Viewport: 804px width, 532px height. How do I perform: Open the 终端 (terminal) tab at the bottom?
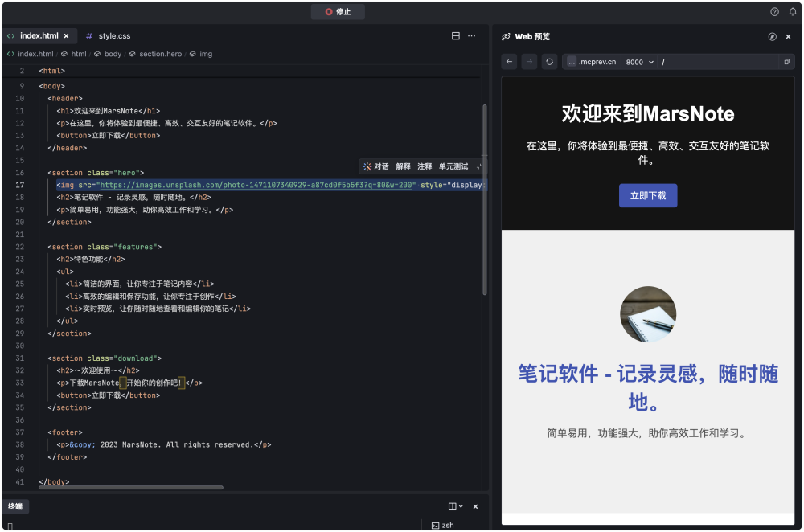[x=14, y=506]
